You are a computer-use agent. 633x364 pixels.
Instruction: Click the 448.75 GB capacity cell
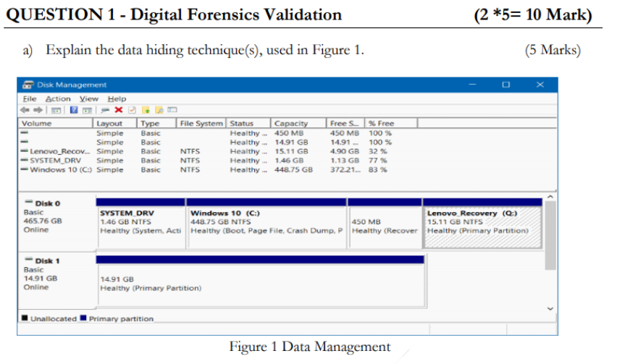(293, 170)
